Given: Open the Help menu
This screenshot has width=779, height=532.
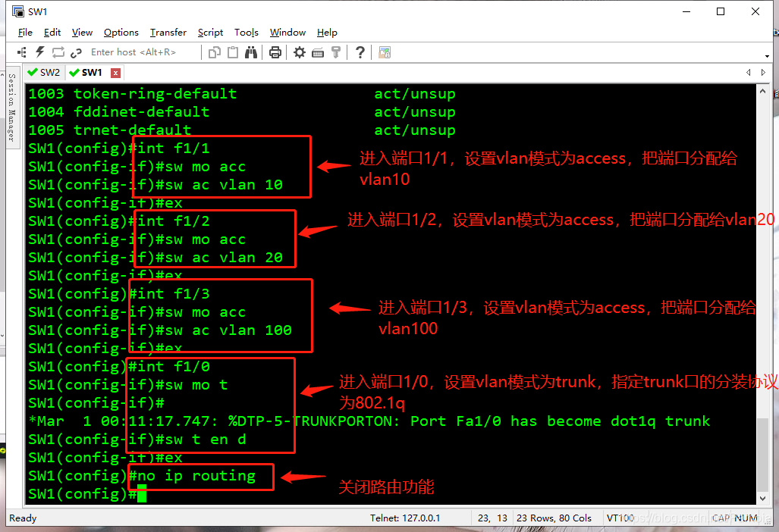Looking at the screenshot, I should (327, 33).
